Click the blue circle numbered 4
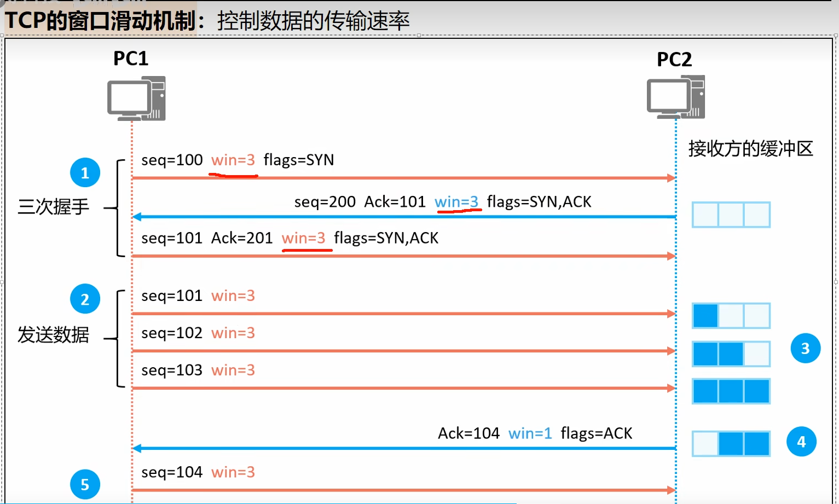Viewport: 839px width, 504px height. click(801, 441)
